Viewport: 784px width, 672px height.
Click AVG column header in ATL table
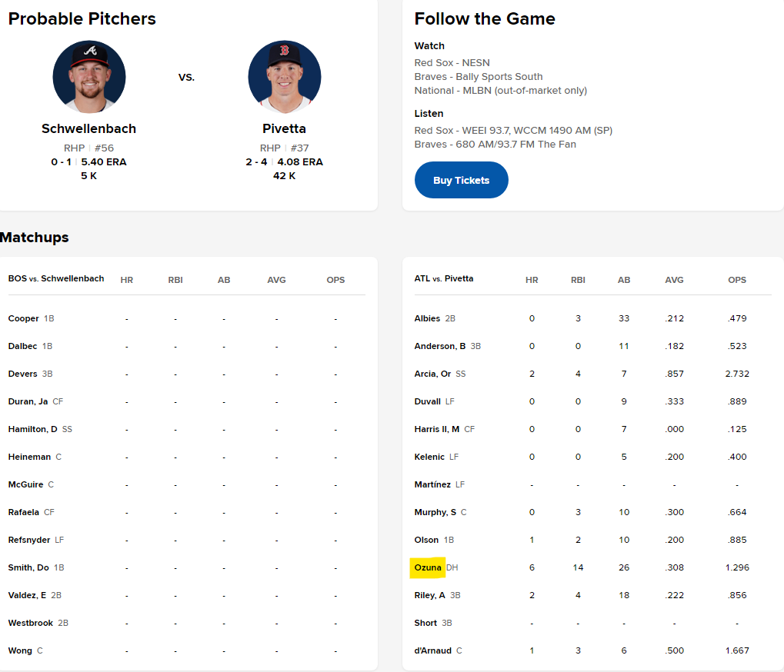[674, 280]
